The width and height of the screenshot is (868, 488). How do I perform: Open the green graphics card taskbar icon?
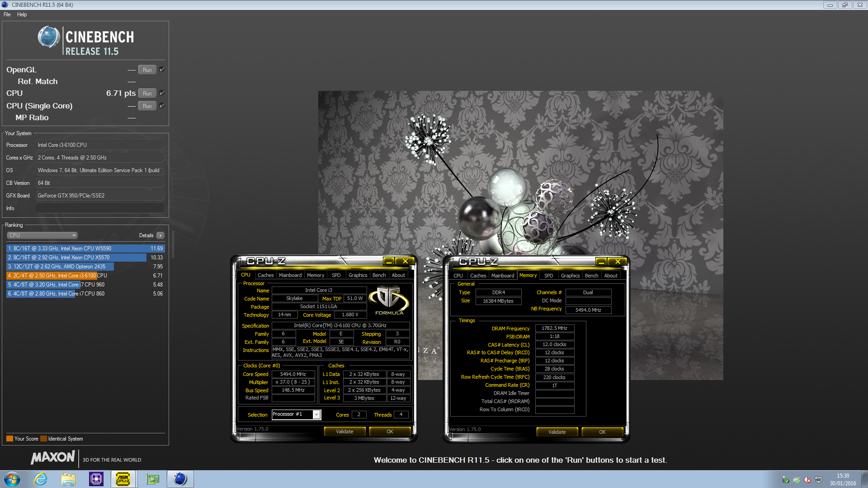152,479
